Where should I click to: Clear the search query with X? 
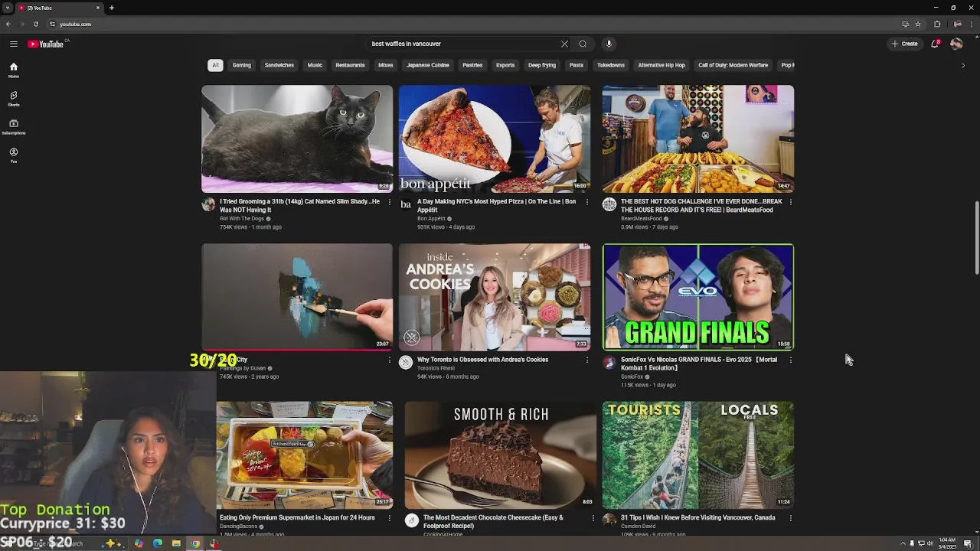tap(564, 44)
